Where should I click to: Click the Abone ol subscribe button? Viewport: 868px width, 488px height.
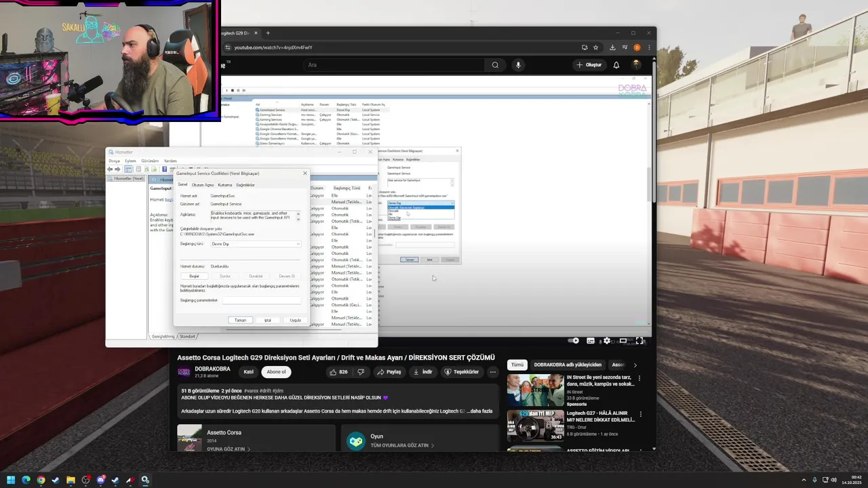click(x=276, y=372)
